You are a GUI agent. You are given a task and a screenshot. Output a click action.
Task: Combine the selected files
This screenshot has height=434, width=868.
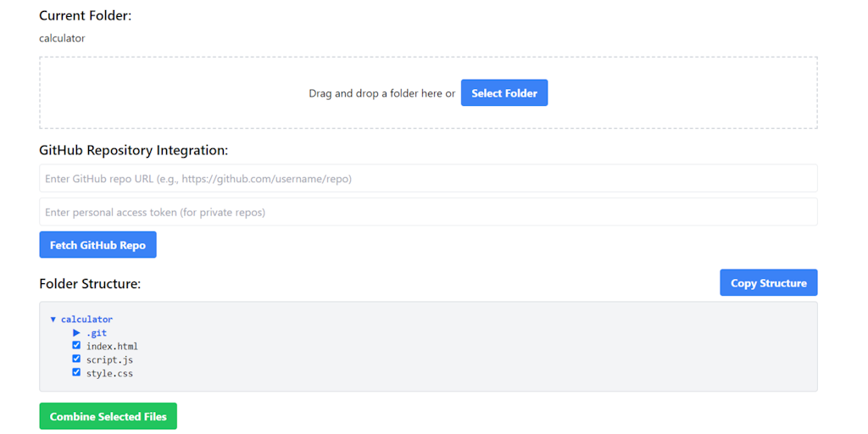point(108,416)
